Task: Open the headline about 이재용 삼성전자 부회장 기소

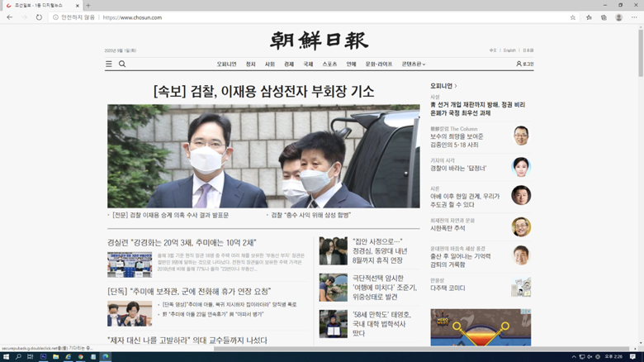Action: [263, 91]
